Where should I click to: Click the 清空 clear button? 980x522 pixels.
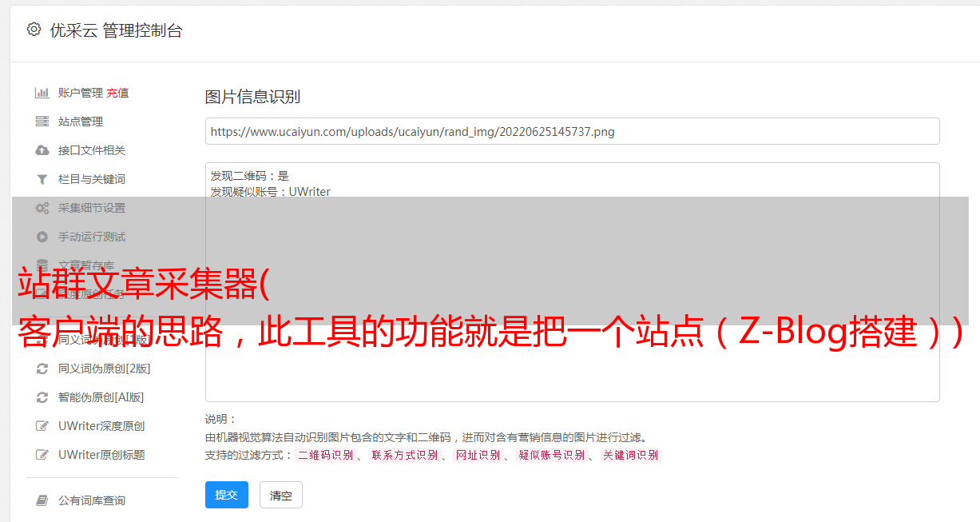coord(281,496)
